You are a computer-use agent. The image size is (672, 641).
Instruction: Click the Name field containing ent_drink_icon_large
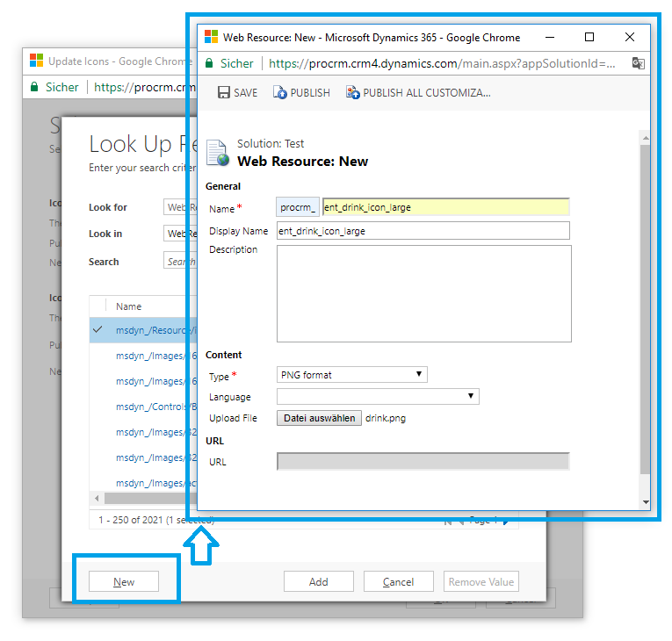(x=445, y=207)
